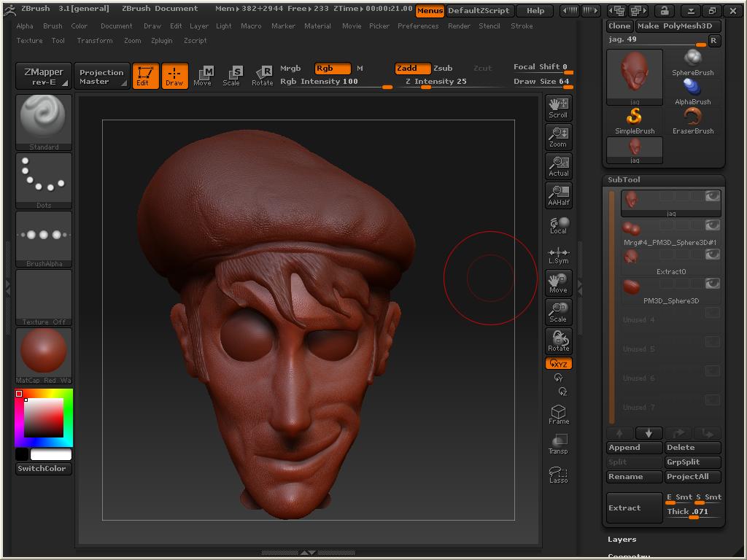
Task: Toggle the Transp transparency mode
Action: point(558,444)
